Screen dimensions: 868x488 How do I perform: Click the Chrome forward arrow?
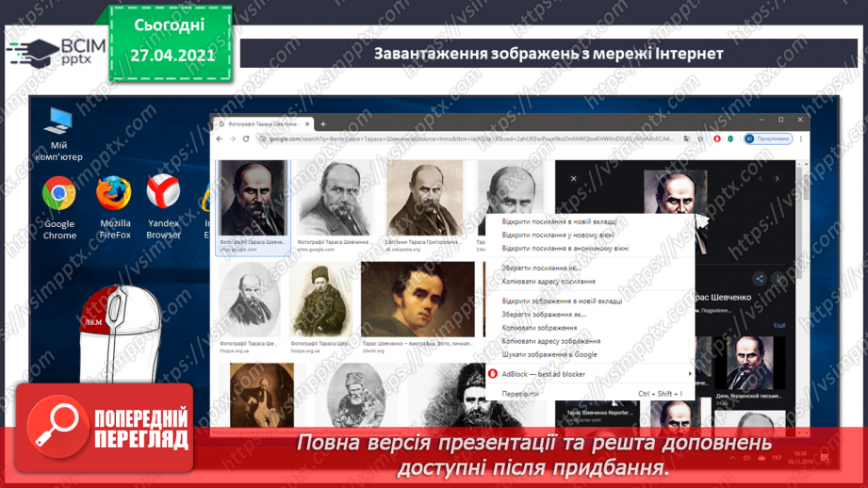[x=233, y=138]
